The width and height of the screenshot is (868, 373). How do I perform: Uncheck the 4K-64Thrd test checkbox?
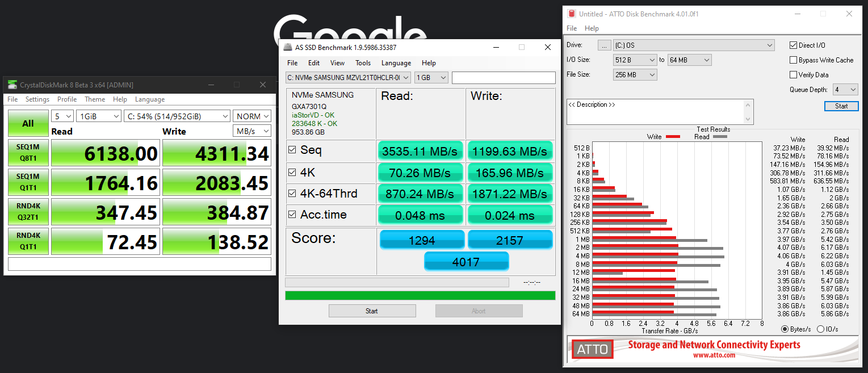(292, 194)
